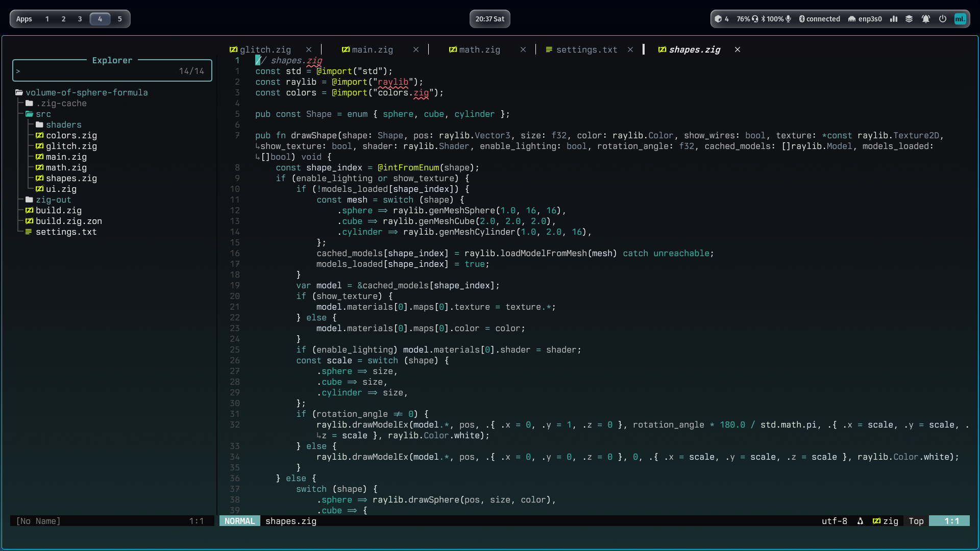The image size is (980, 551).
Task: Click the bar chart stats icon
Action: click(x=894, y=19)
